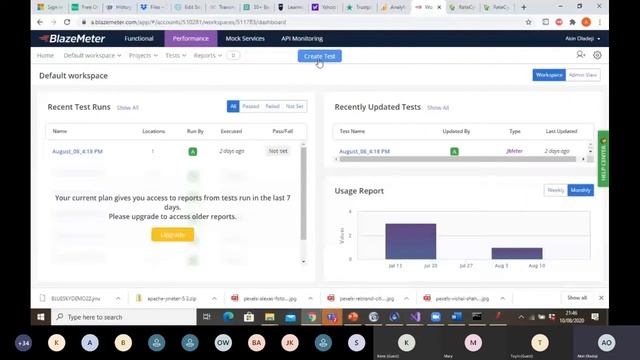This screenshot has width=640, height=360.
Task: Open the Windows notification center
Action: click(595, 317)
